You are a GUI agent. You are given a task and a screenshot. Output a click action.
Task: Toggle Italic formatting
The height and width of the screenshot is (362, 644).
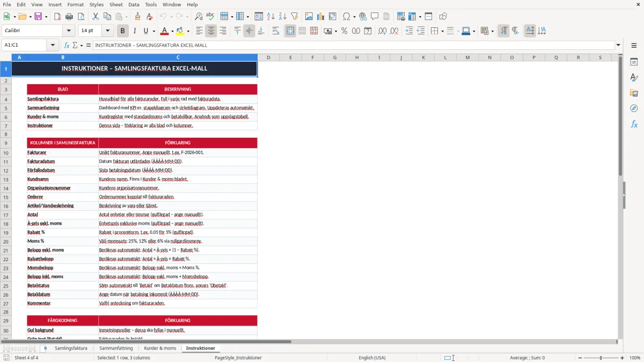[135, 31]
